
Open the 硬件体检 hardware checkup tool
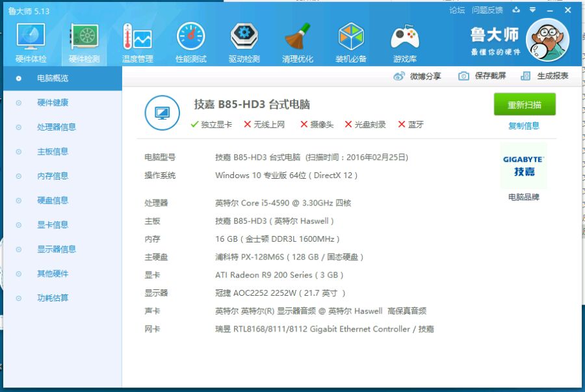point(31,43)
